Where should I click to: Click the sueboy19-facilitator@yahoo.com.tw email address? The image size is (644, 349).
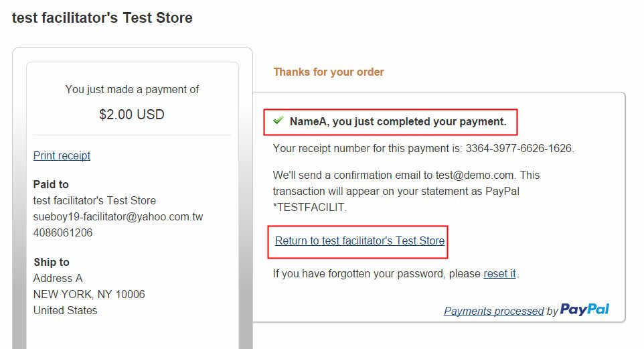tap(118, 216)
